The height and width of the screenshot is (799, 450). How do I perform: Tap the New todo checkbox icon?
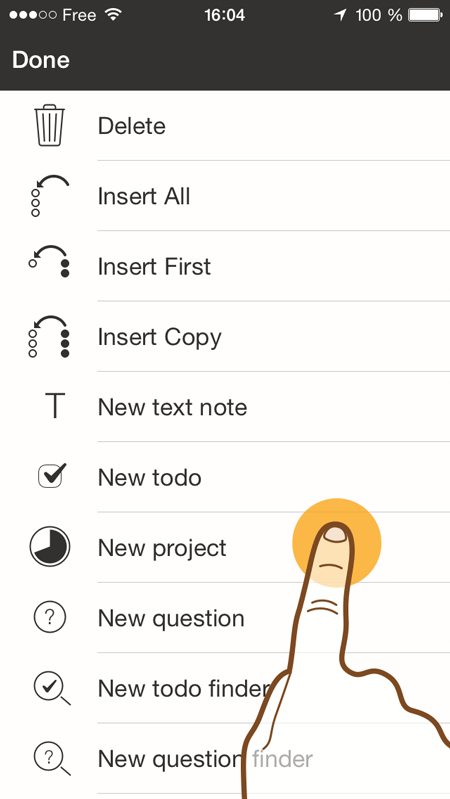click(x=52, y=476)
